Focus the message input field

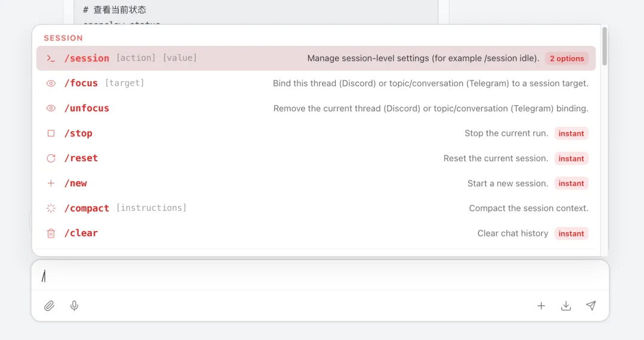coord(298,276)
